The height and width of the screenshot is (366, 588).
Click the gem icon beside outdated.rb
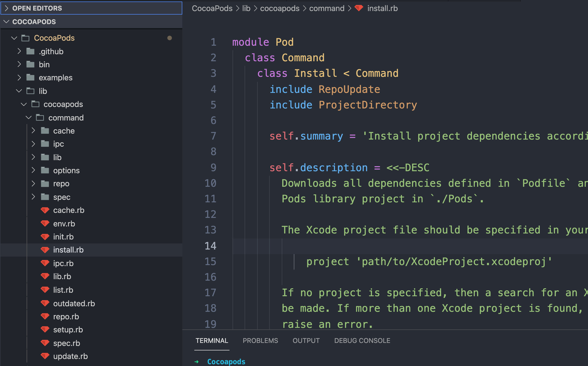(x=45, y=303)
